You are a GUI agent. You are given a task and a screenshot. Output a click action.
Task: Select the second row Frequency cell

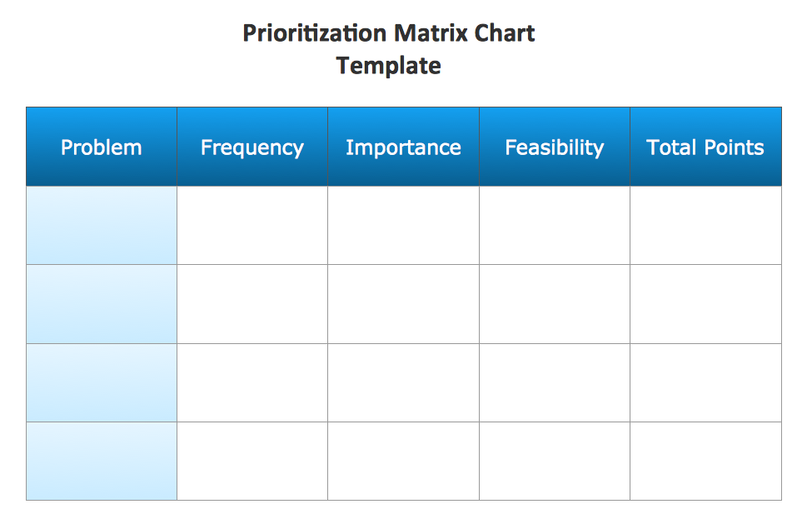coord(252,304)
